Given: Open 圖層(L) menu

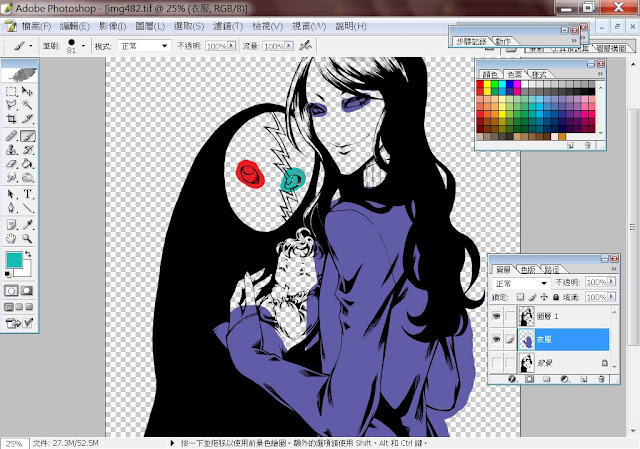Looking at the screenshot, I should [x=150, y=26].
